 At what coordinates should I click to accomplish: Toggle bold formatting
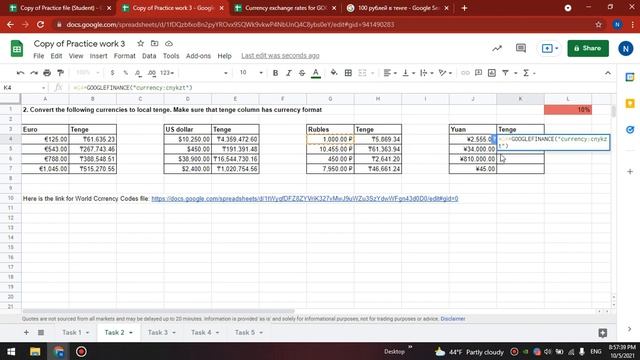point(275,73)
